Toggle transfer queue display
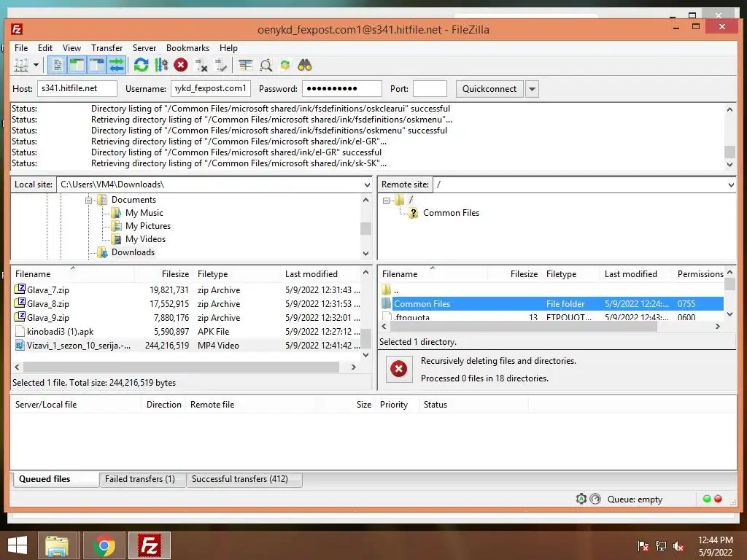Image resolution: width=747 pixels, height=560 pixels. 116,65
